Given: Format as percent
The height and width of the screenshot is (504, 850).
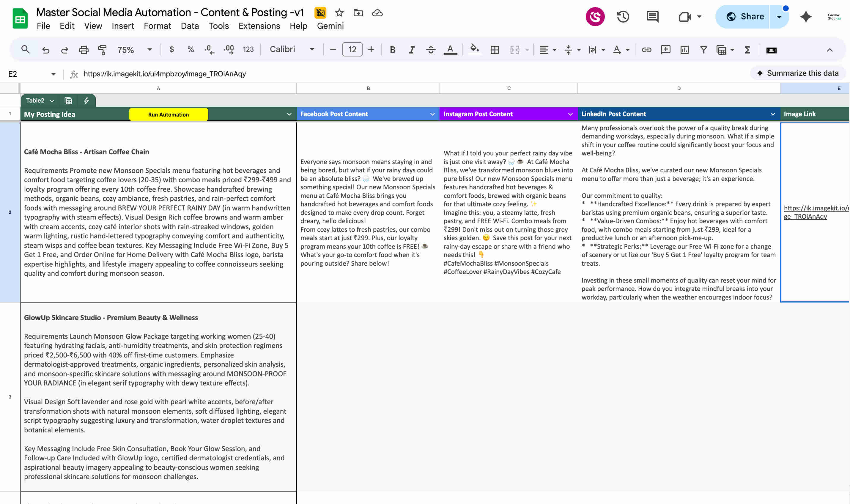Looking at the screenshot, I should [x=191, y=50].
